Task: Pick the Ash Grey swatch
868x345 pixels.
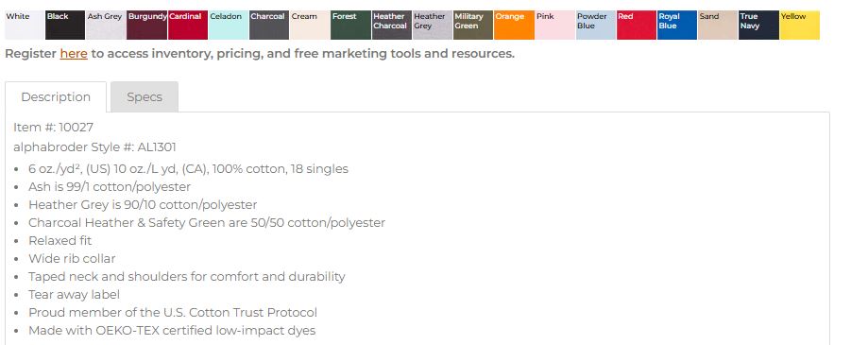Action: (107, 25)
